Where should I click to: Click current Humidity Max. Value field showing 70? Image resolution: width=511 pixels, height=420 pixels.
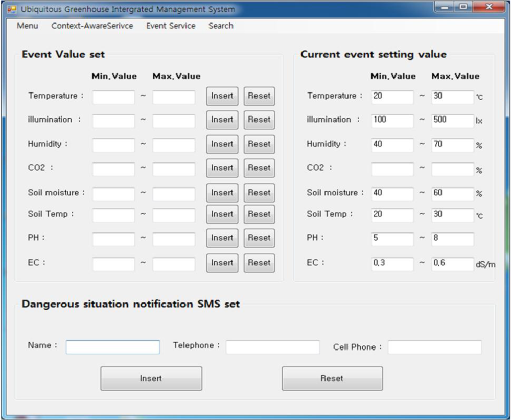pyautogui.click(x=452, y=145)
